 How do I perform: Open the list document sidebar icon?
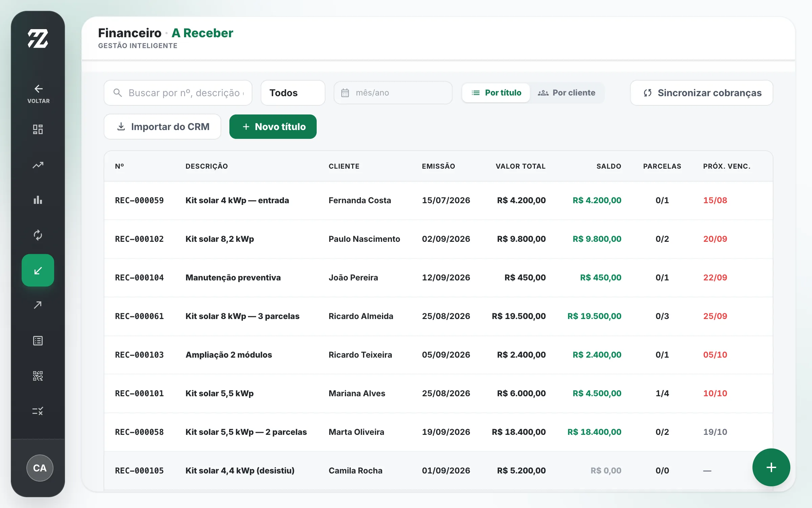tap(38, 341)
